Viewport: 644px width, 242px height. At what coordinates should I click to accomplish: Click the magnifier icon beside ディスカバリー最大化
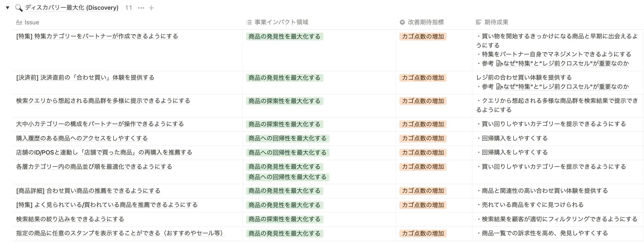[x=19, y=8]
